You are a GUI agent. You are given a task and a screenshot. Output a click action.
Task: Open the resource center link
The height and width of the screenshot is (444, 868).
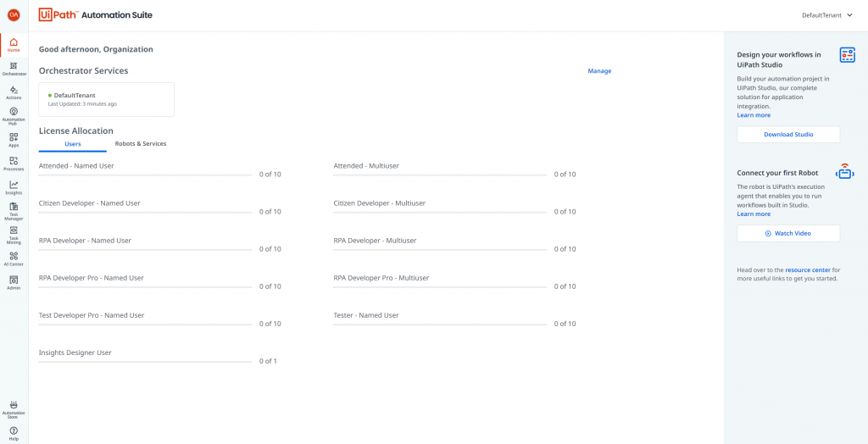pyautogui.click(x=808, y=270)
